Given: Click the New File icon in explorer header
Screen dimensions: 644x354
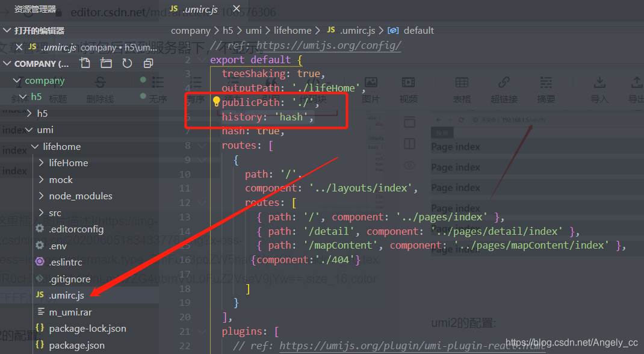Looking at the screenshot, I should (x=85, y=63).
